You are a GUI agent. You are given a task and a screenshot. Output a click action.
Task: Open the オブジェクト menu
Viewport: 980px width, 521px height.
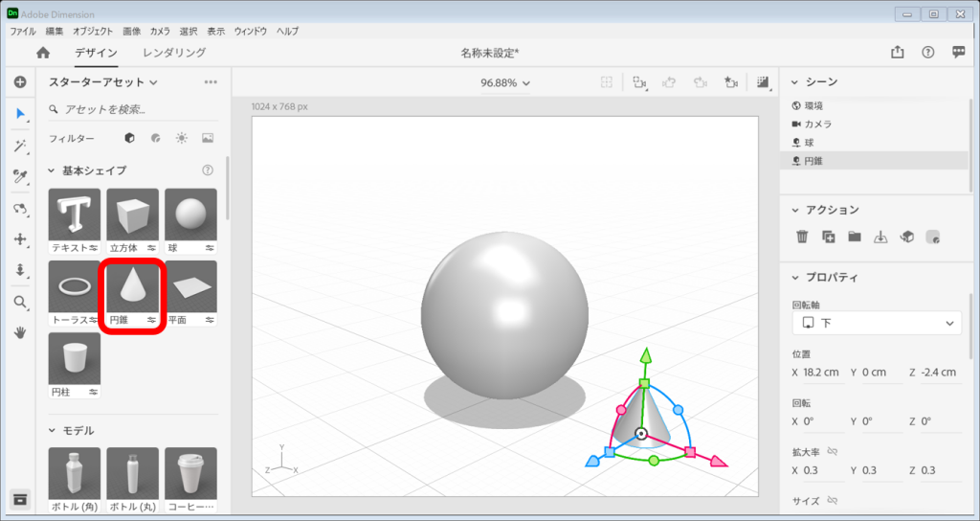click(93, 32)
